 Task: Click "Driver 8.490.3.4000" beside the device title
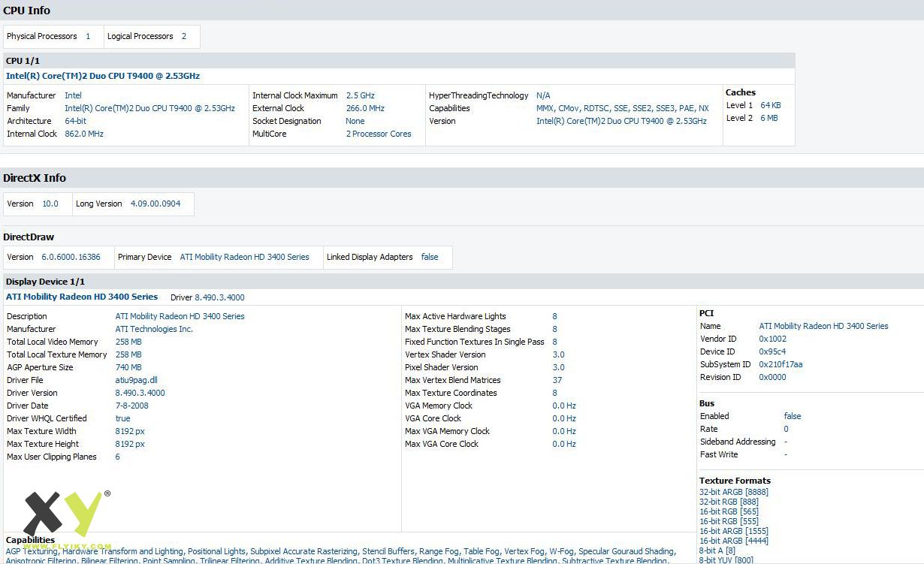coord(207,297)
